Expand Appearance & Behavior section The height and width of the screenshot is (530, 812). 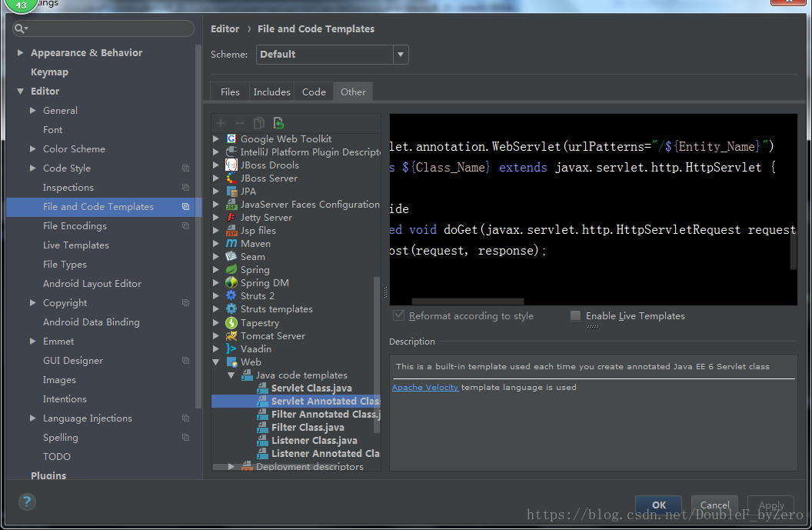click(x=20, y=53)
